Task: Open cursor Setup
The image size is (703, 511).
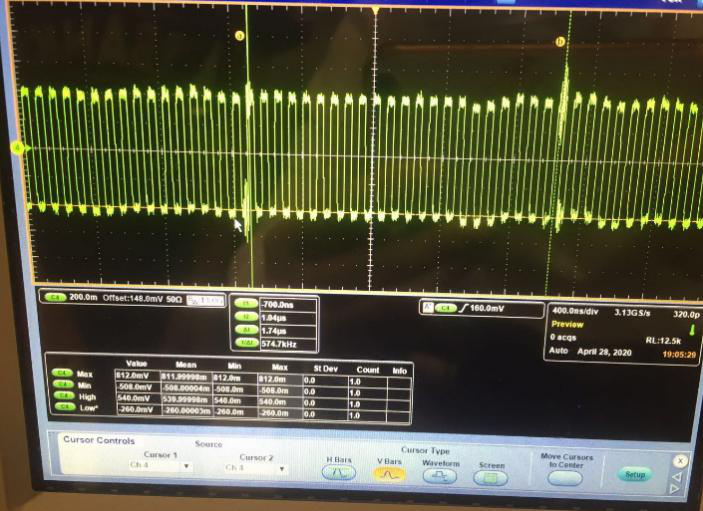Action: point(634,474)
